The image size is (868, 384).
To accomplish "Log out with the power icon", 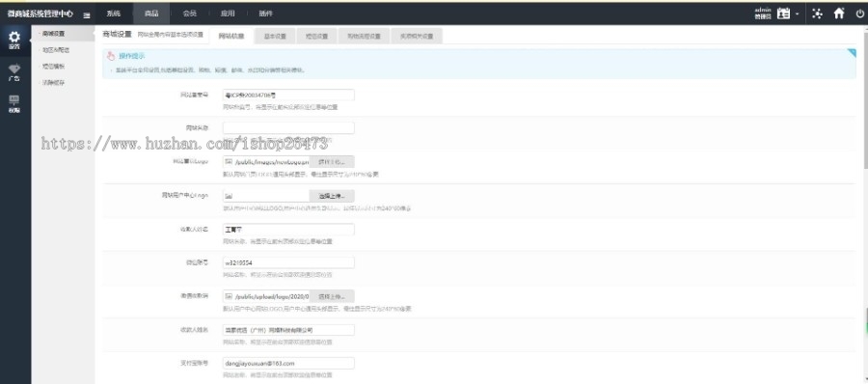I will pos(859,14).
